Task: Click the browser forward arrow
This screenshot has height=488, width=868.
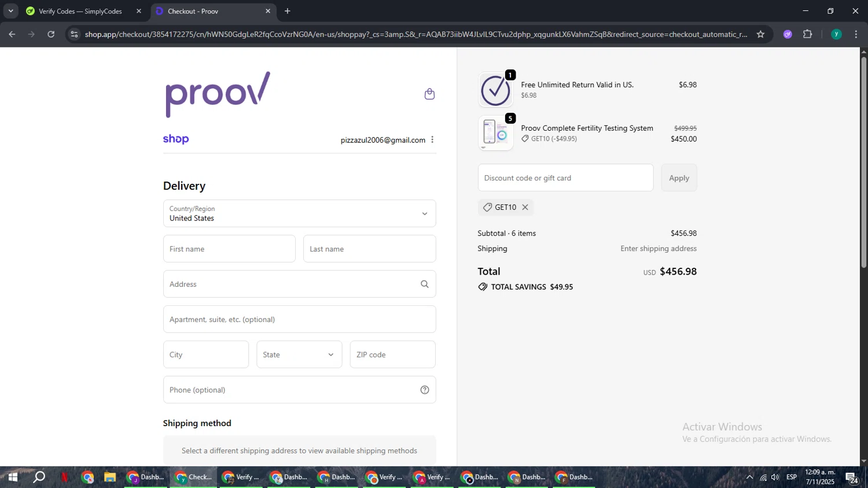Action: 31,34
